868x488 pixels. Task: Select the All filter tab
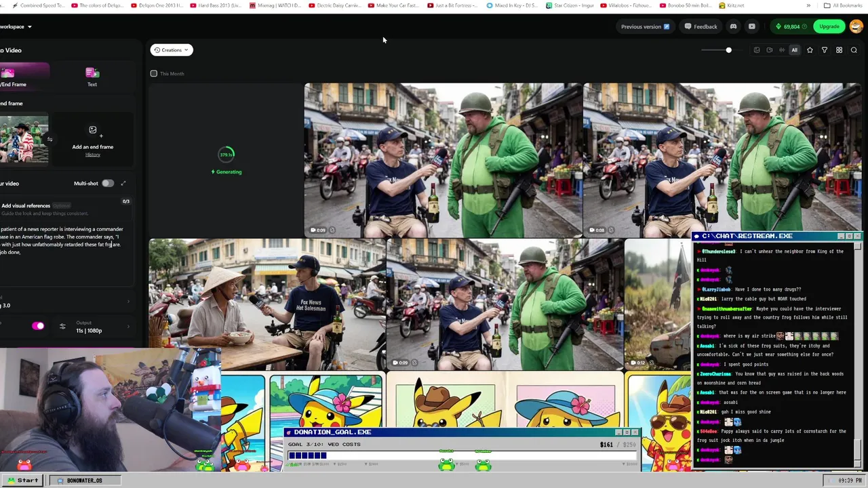[x=794, y=50]
